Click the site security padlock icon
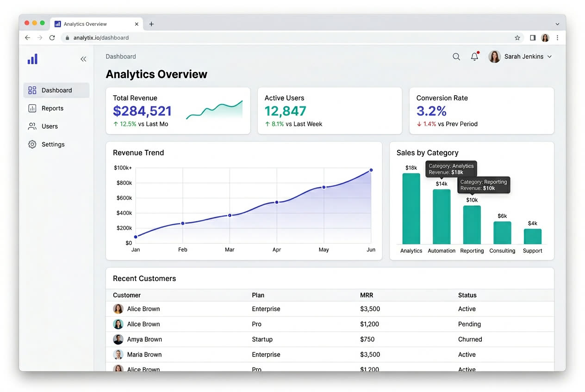The image size is (585, 392). tap(67, 38)
